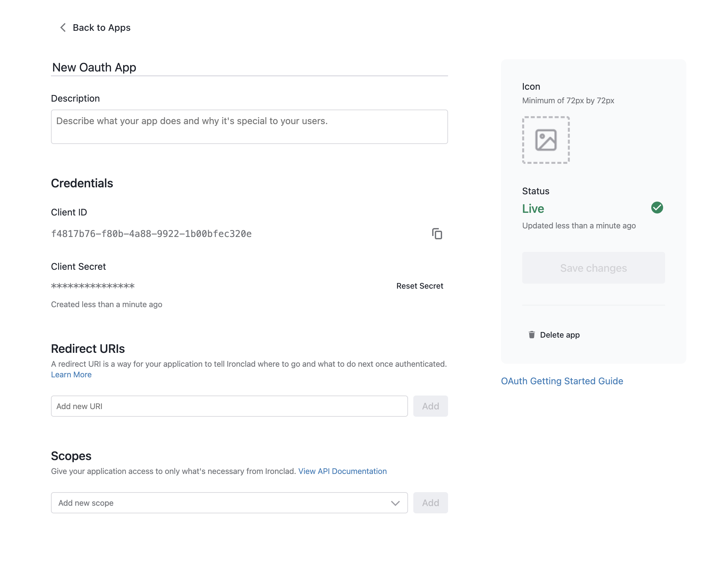The image size is (728, 563).
Task: Click the icon upload image placeholder
Action: pos(546,140)
